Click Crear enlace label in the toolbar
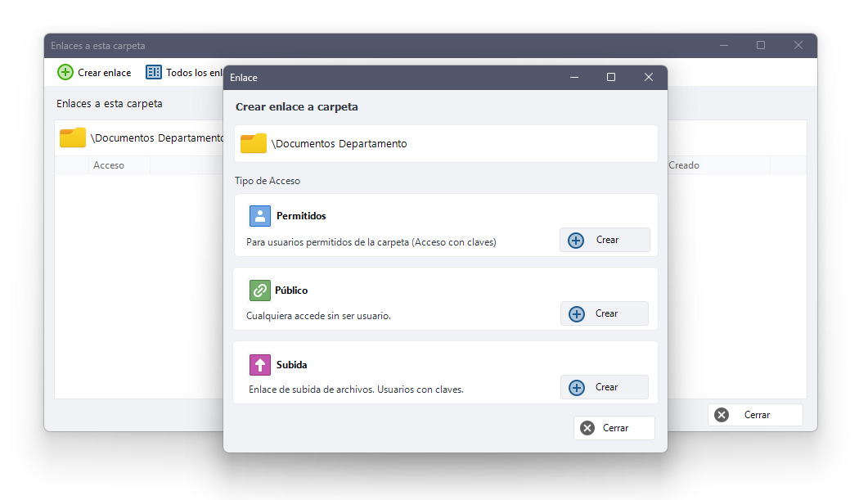Viewport: 868px width, 500px height. click(104, 73)
